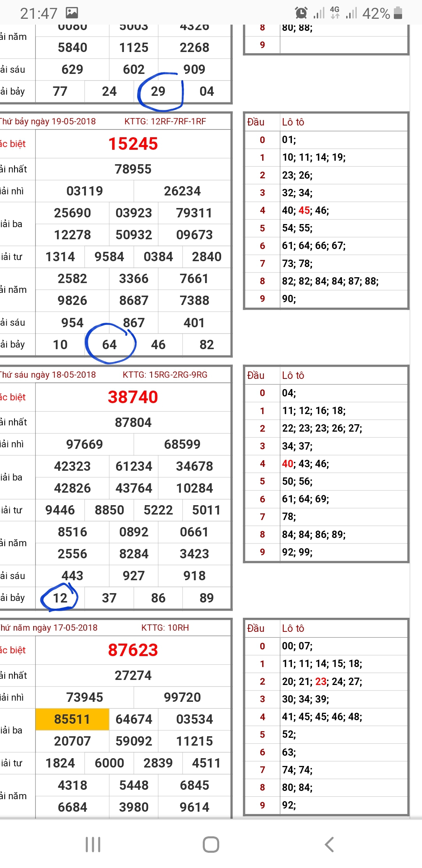Tap fifth prize number 3366
This screenshot has height=868, width=422.
(134, 279)
